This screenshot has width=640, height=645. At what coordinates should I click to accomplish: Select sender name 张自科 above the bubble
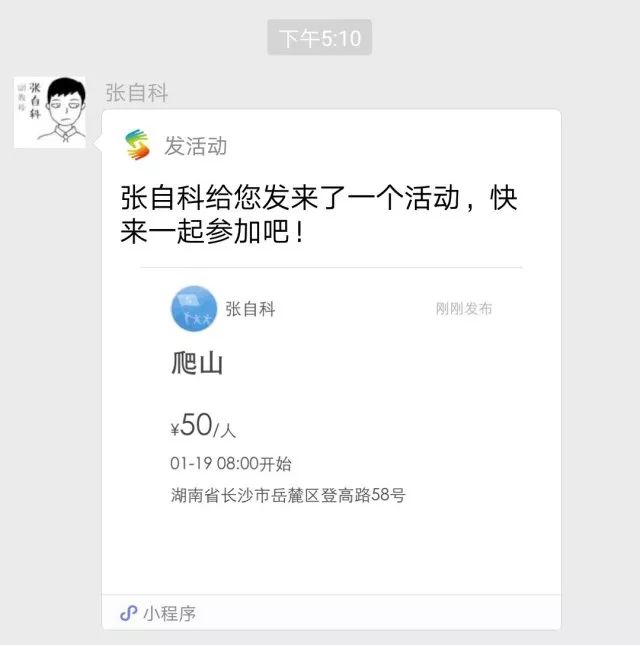[137, 93]
